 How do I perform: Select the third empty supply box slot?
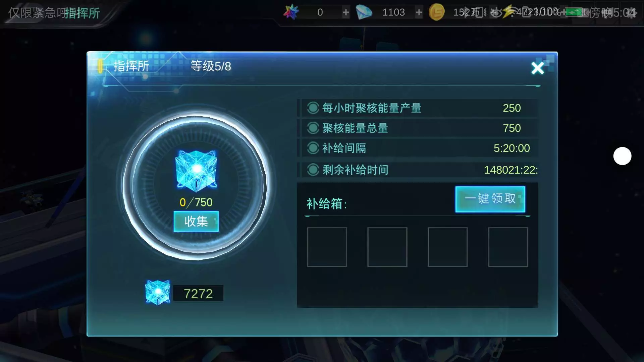(447, 247)
